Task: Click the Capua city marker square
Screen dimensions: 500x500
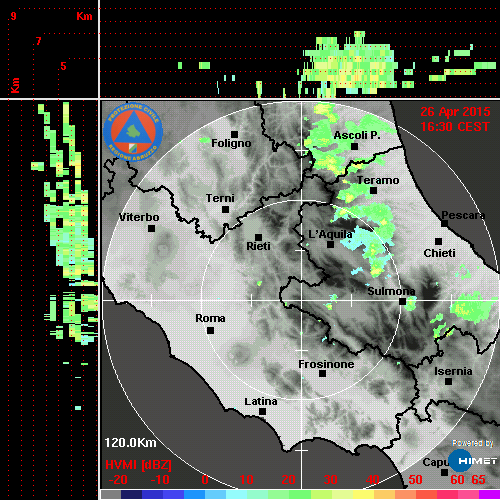Action: pos(444,472)
